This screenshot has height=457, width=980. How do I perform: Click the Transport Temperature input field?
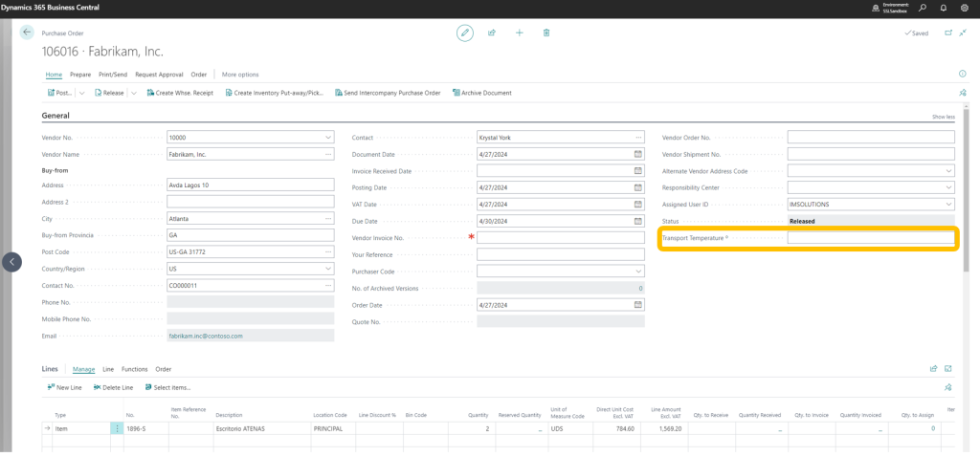tap(871, 238)
